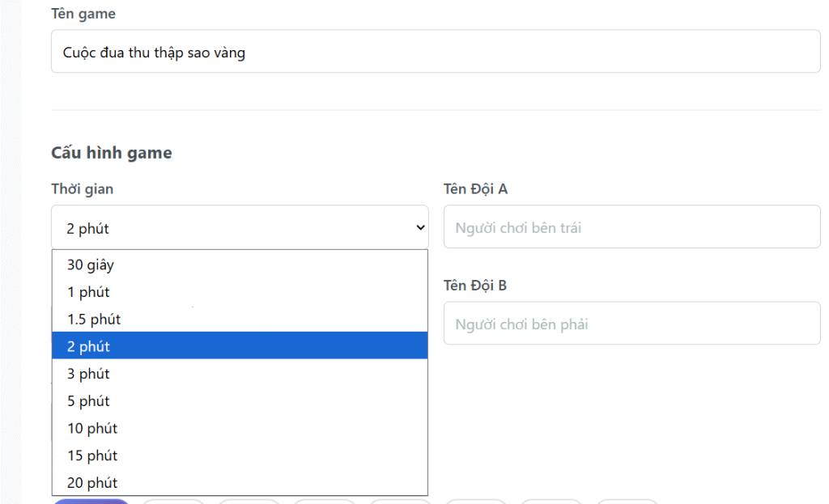
Task: Click the Tên game input field
Action: tap(436, 51)
